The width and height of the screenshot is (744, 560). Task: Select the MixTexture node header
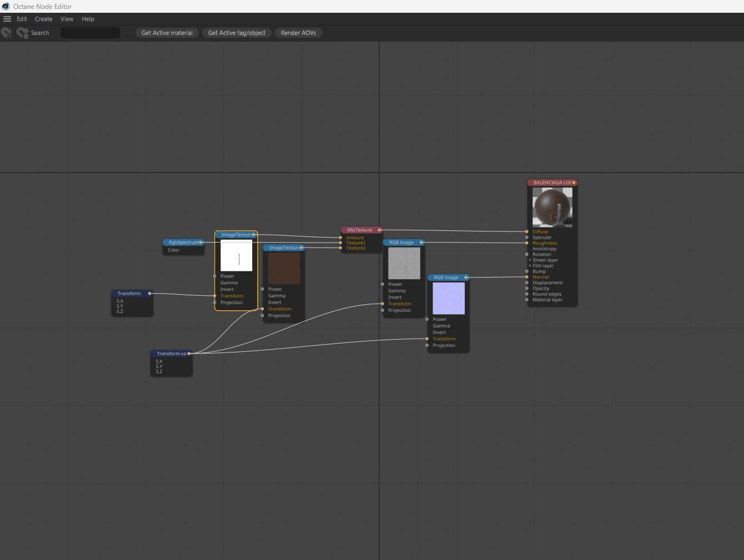[x=361, y=230]
